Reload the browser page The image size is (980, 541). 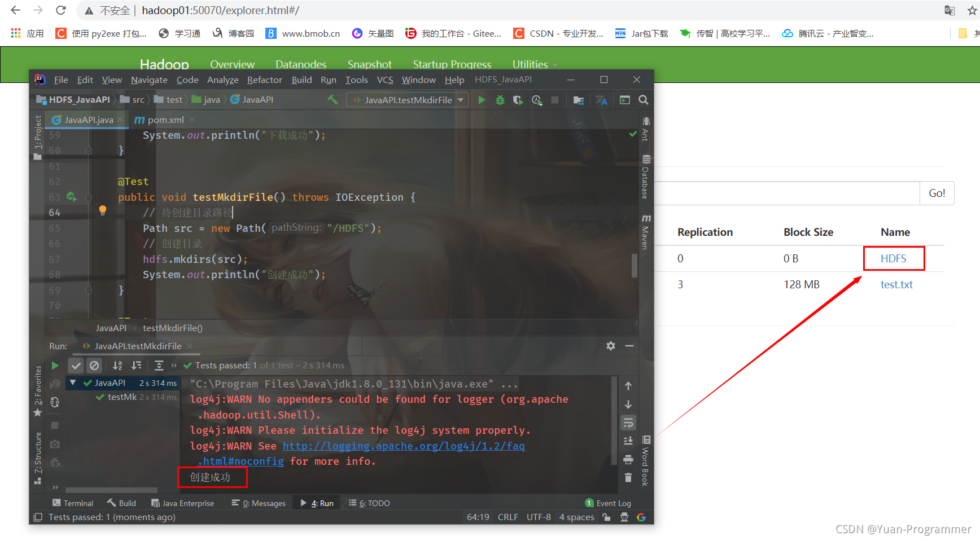point(61,10)
